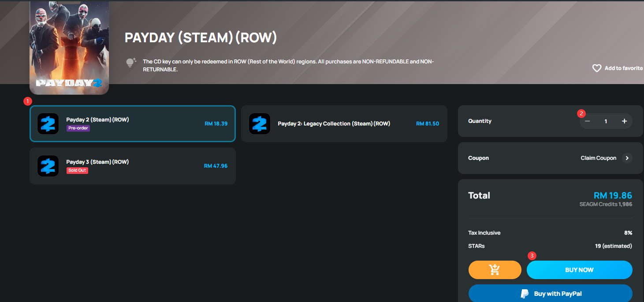This screenshot has width=644, height=302.
Task: Click the Total label
Action: pyautogui.click(x=479, y=195)
